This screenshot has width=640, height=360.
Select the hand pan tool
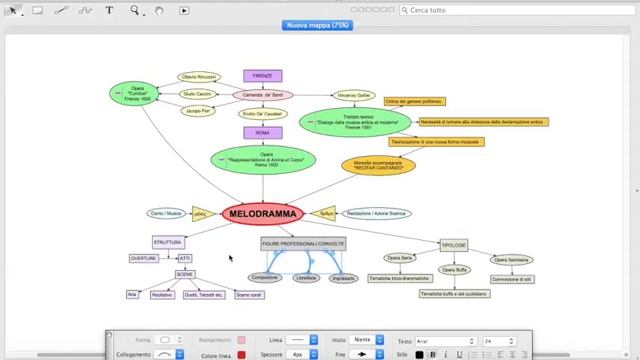(x=159, y=11)
